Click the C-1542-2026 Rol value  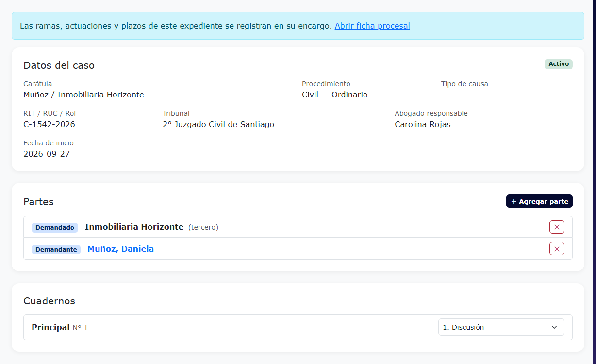click(49, 124)
